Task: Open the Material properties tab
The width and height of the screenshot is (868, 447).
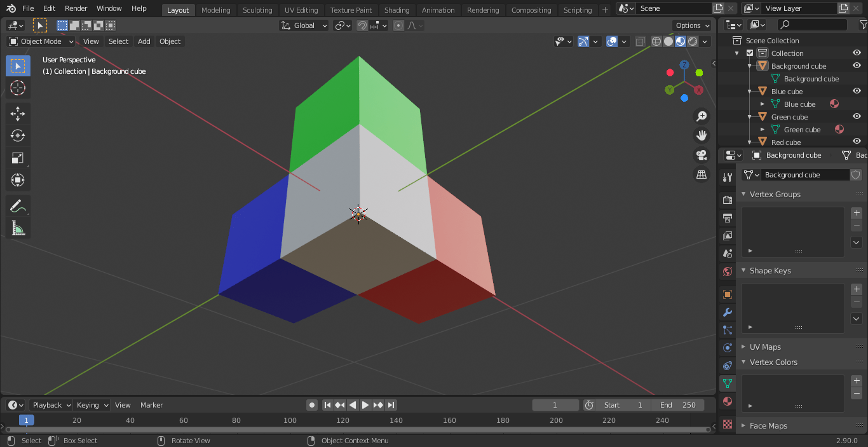Action: (728, 401)
